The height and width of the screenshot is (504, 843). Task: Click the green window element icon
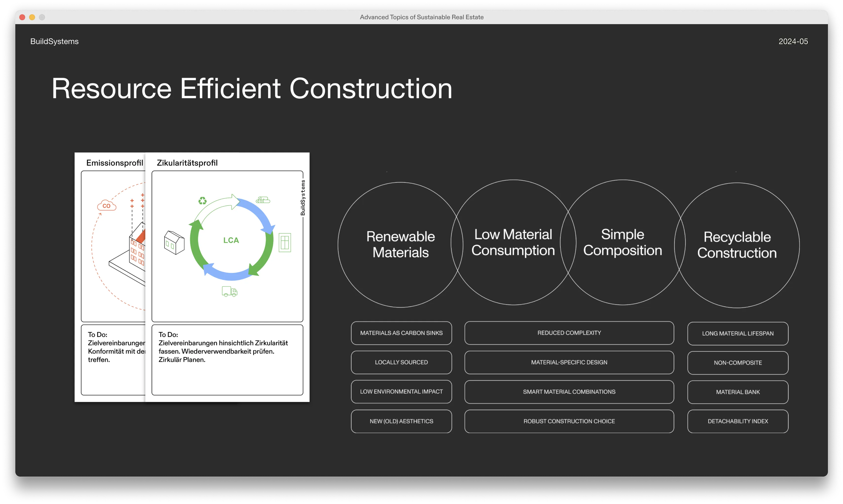click(284, 243)
